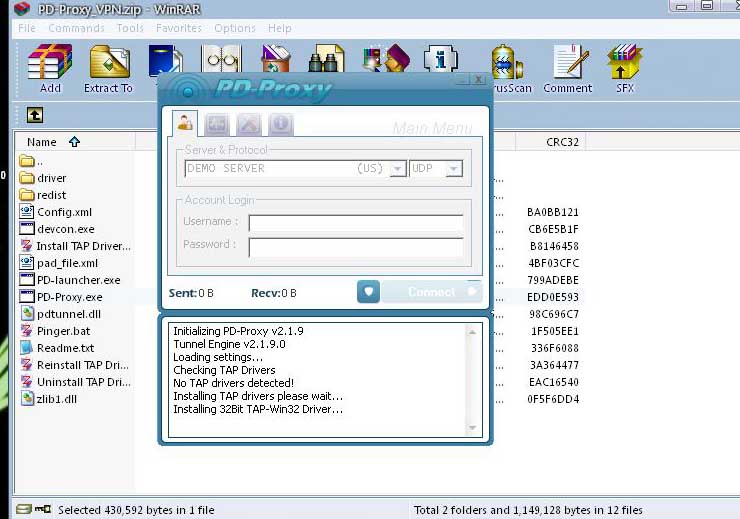
Task: Click the Connect button in PD-Proxy
Action: click(432, 292)
